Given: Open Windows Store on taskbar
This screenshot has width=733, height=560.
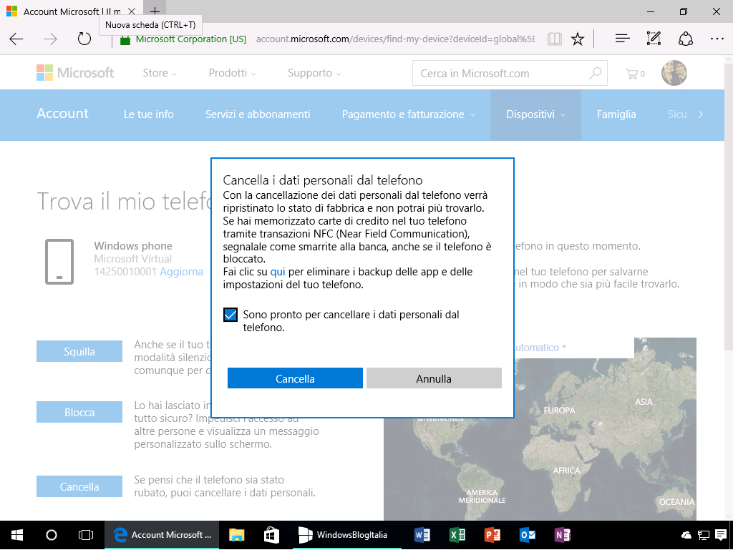Looking at the screenshot, I should 271,535.
